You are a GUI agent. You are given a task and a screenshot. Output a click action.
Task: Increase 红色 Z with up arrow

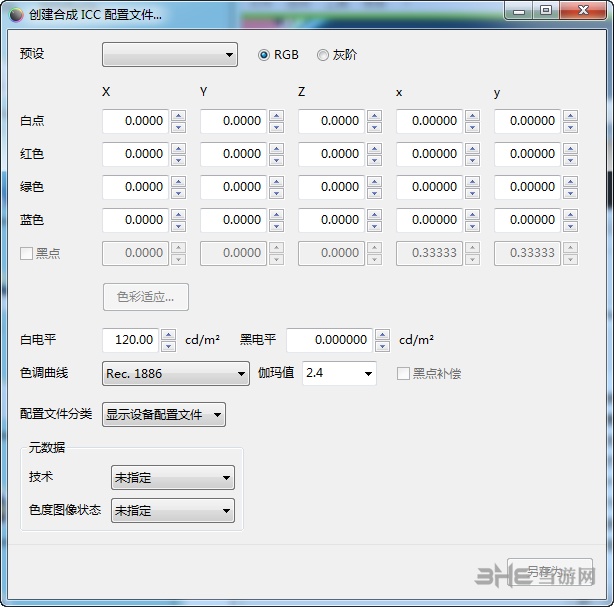(x=374, y=148)
